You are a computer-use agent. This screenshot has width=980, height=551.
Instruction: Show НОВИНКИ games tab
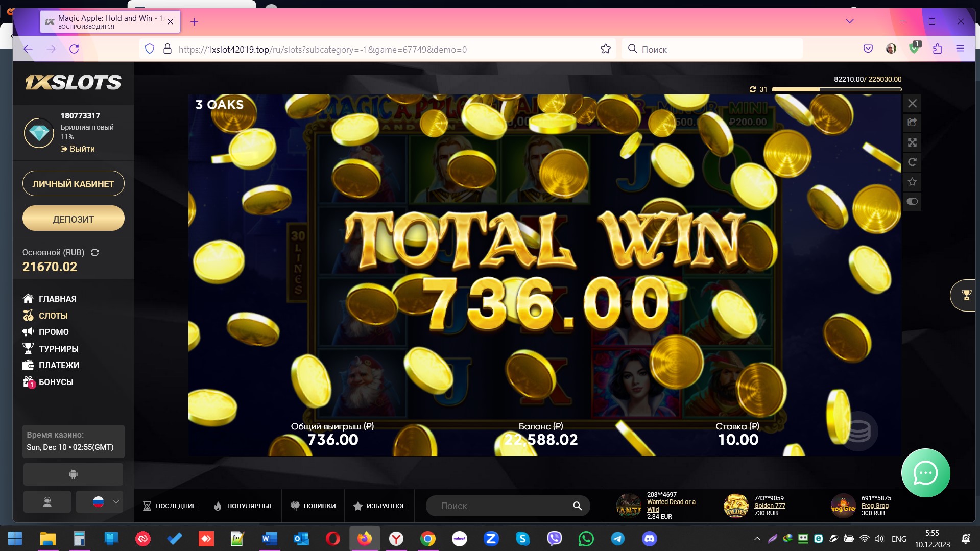[x=313, y=506]
